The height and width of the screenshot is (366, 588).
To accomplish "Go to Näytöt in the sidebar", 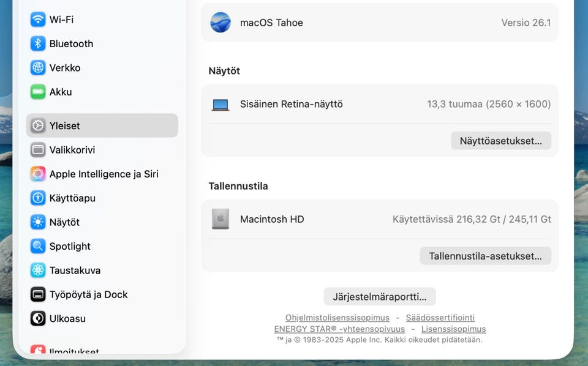I will coord(64,222).
